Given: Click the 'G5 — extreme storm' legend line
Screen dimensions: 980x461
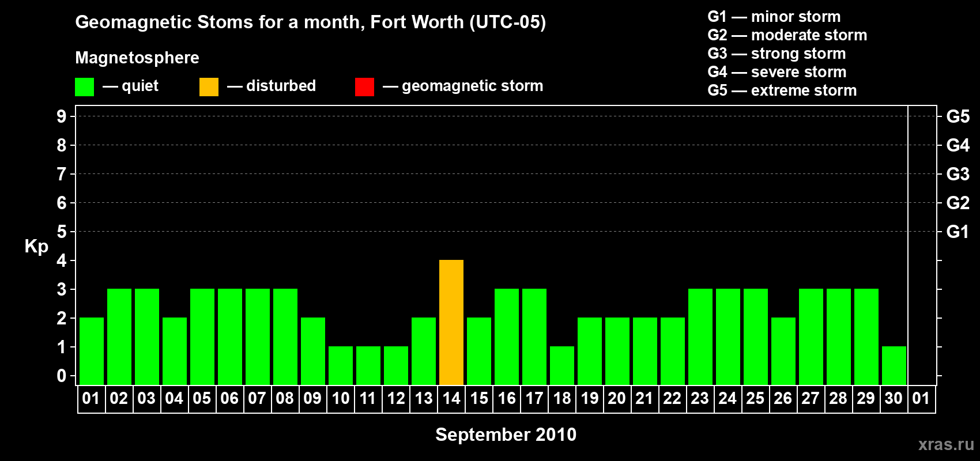Looking at the screenshot, I should point(782,90).
